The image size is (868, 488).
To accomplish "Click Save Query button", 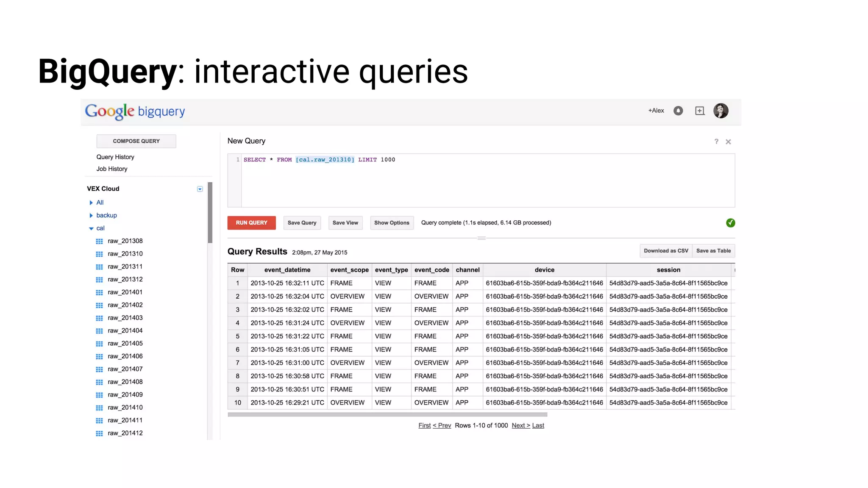I will click(x=302, y=223).
